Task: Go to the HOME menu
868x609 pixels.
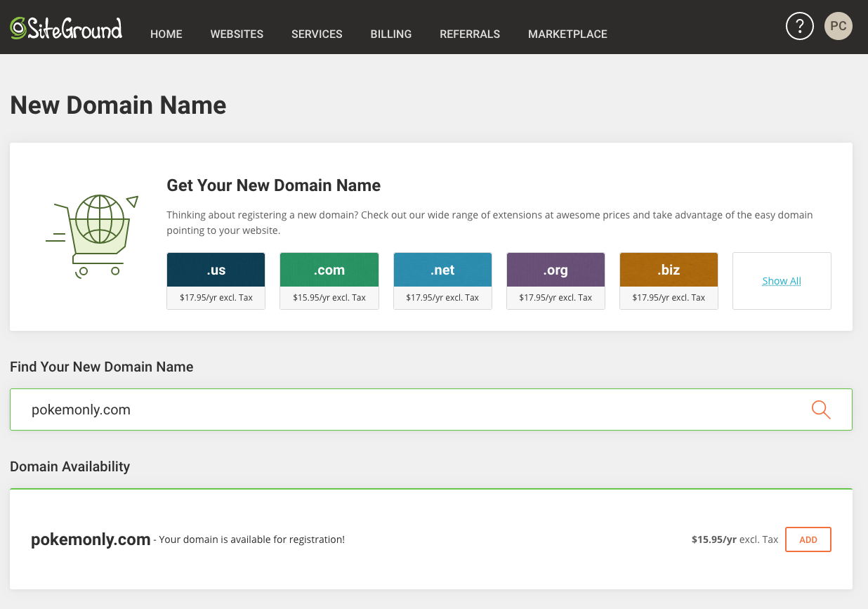Action: pyautogui.click(x=166, y=34)
